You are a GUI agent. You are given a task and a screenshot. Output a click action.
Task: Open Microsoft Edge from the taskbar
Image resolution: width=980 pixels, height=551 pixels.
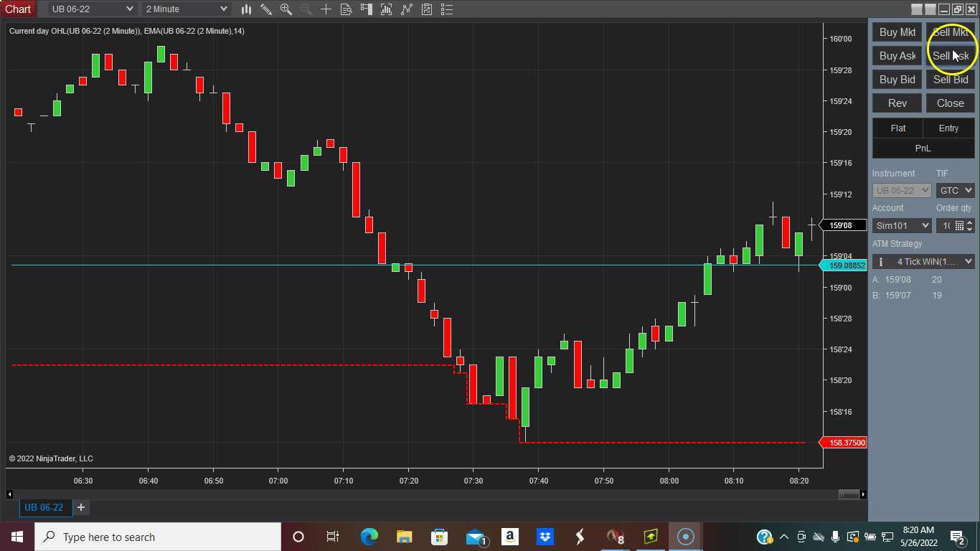369,537
